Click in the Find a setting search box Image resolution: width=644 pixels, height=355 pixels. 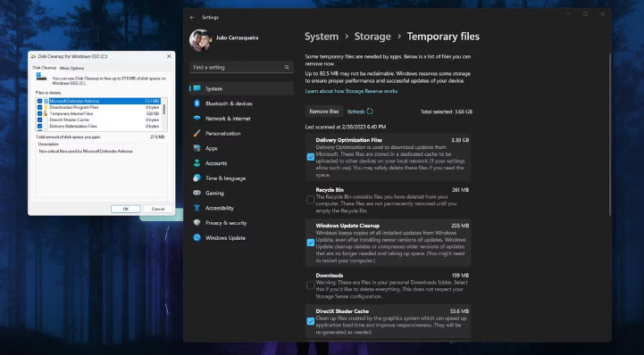(241, 67)
